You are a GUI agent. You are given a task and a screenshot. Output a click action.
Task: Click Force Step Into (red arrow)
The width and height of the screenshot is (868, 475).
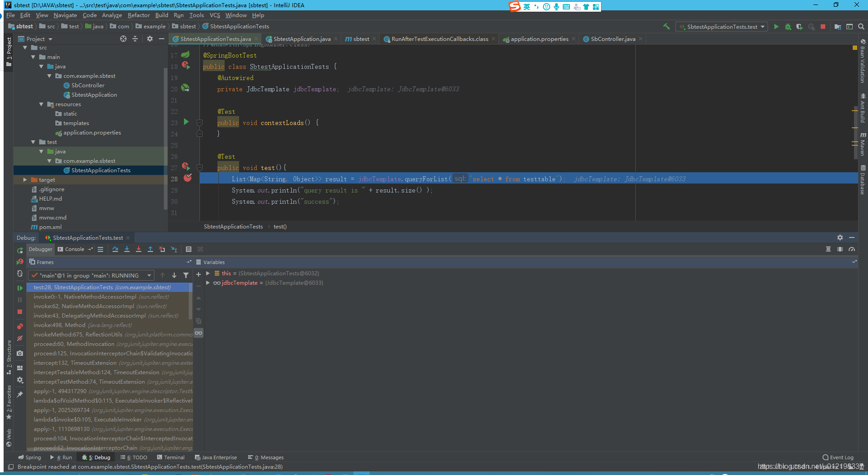coord(139,249)
